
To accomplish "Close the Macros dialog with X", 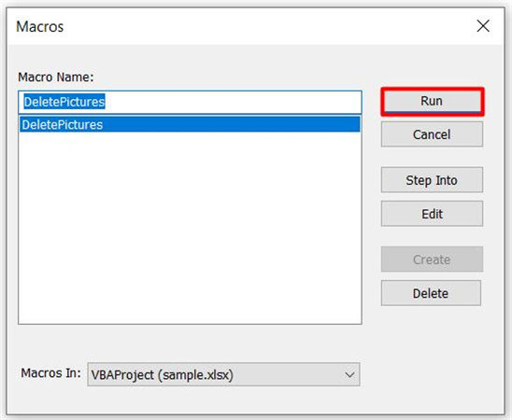I will pyautogui.click(x=483, y=26).
